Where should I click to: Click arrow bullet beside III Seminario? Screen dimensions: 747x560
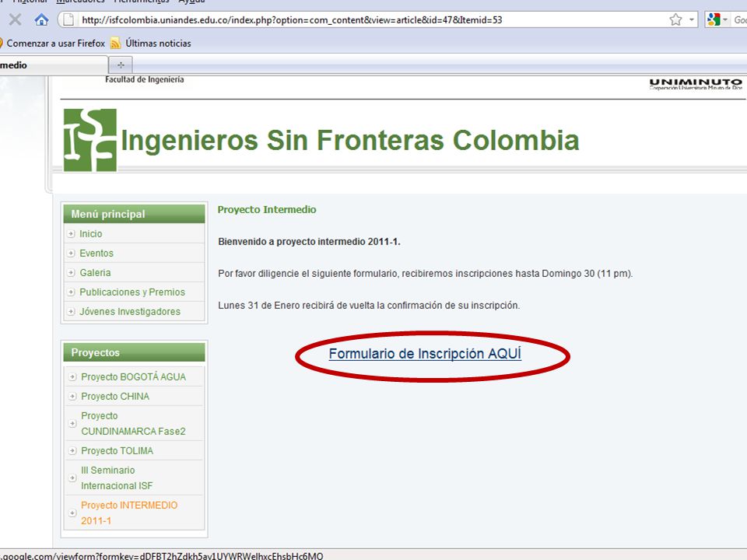[x=72, y=478]
